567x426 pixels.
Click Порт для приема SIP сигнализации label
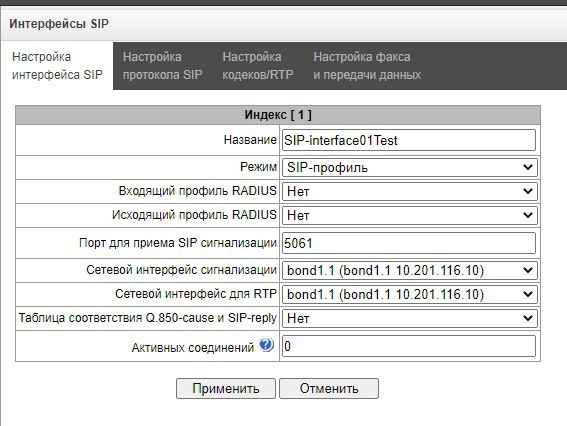(178, 243)
